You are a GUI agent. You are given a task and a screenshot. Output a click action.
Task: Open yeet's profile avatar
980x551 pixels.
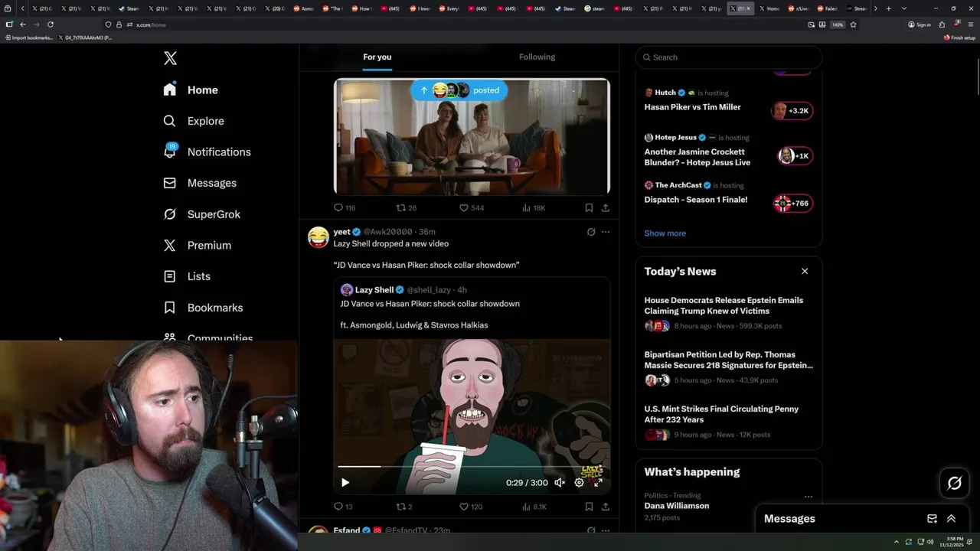[318, 236]
